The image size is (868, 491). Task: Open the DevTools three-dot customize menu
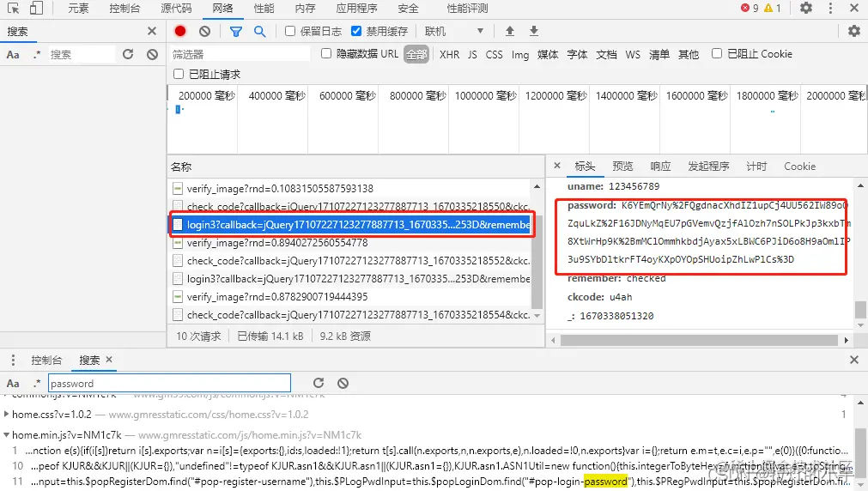point(830,8)
